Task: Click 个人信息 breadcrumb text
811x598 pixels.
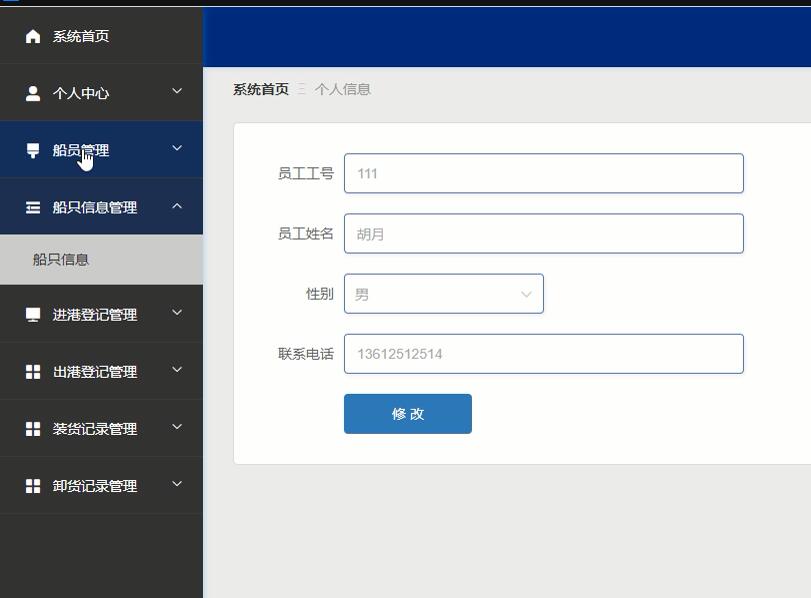Action: click(342, 89)
